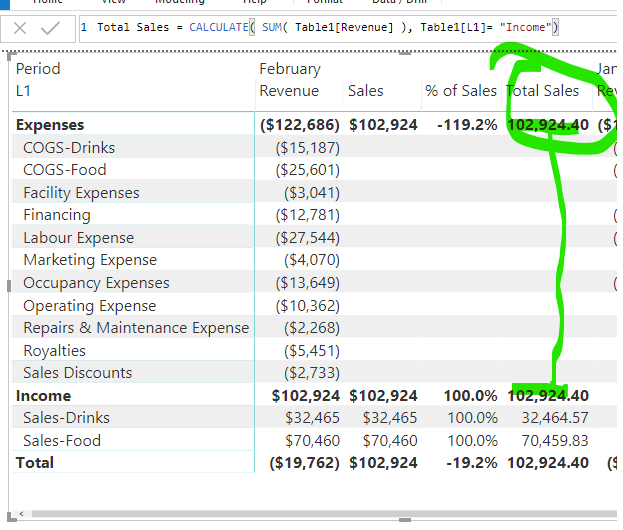Select the % of Sales column header

pos(461,91)
